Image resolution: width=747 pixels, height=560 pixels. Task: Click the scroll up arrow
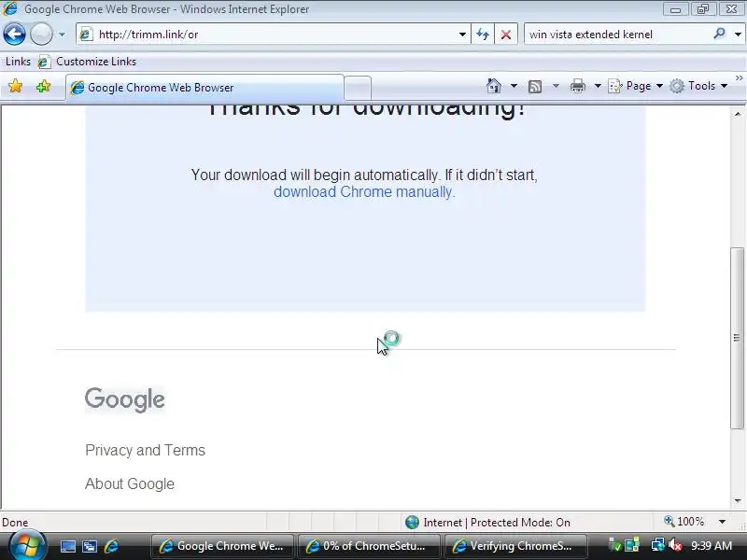738,114
